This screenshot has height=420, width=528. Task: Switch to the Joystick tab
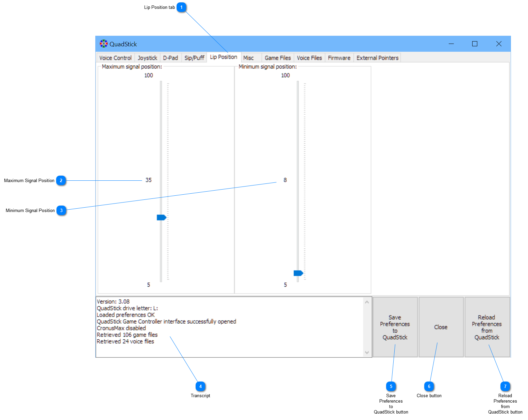coord(147,58)
